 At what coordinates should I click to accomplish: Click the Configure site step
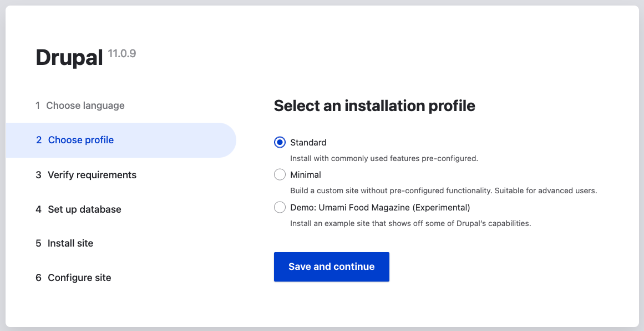(74, 278)
